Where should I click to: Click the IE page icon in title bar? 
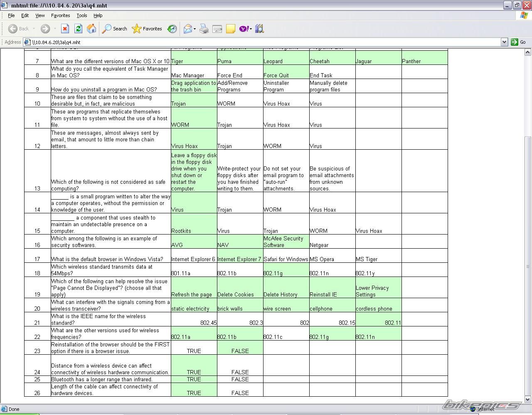[4, 5]
